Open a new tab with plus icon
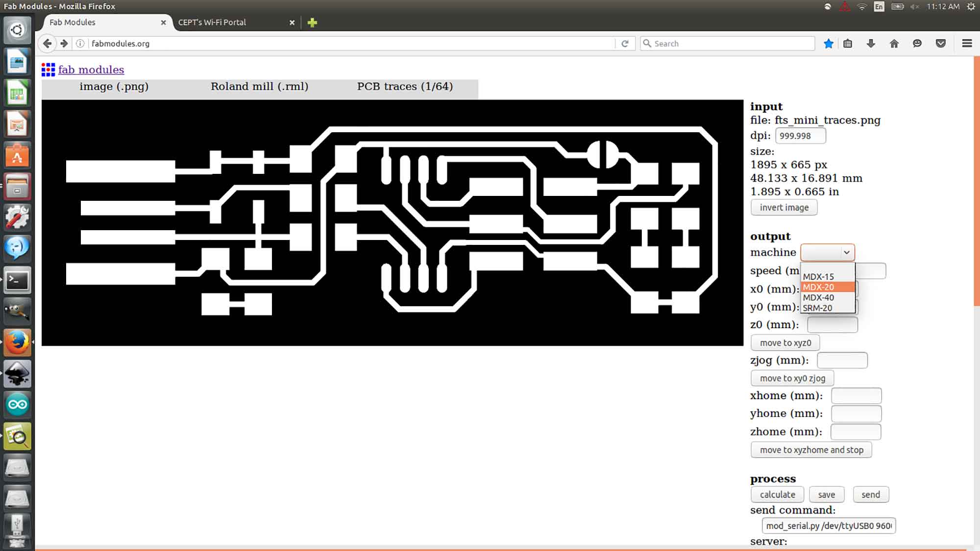 312,23
